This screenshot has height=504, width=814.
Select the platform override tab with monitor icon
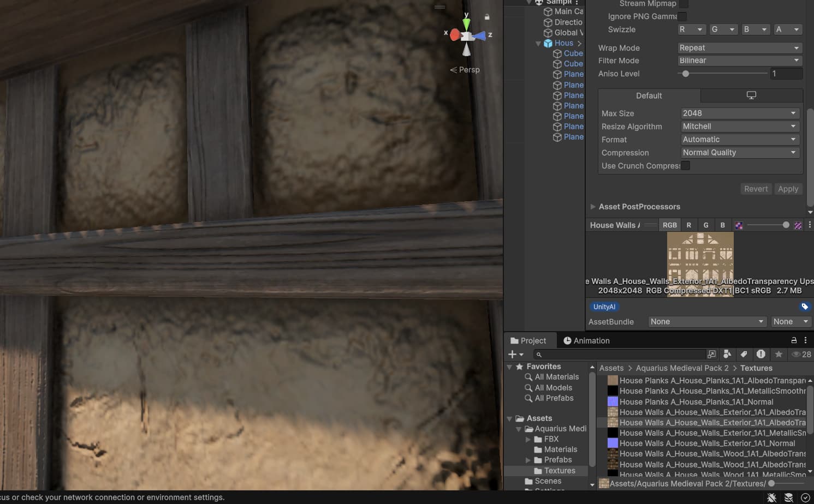tap(751, 95)
